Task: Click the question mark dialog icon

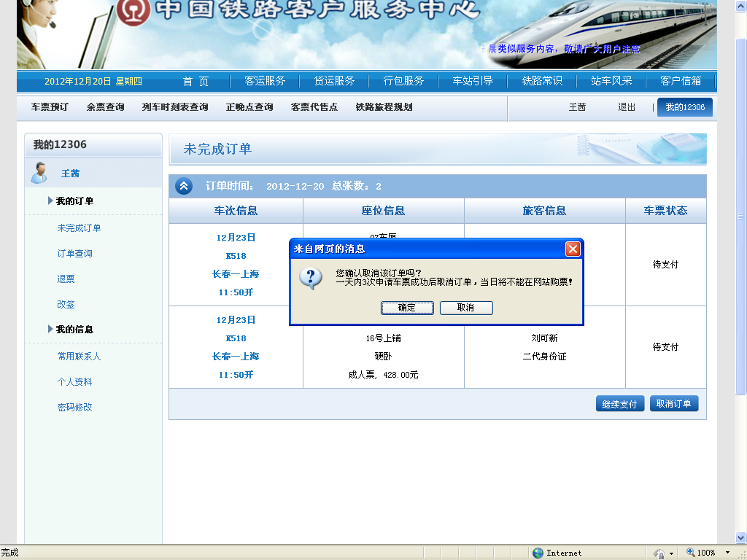Action: click(x=311, y=279)
